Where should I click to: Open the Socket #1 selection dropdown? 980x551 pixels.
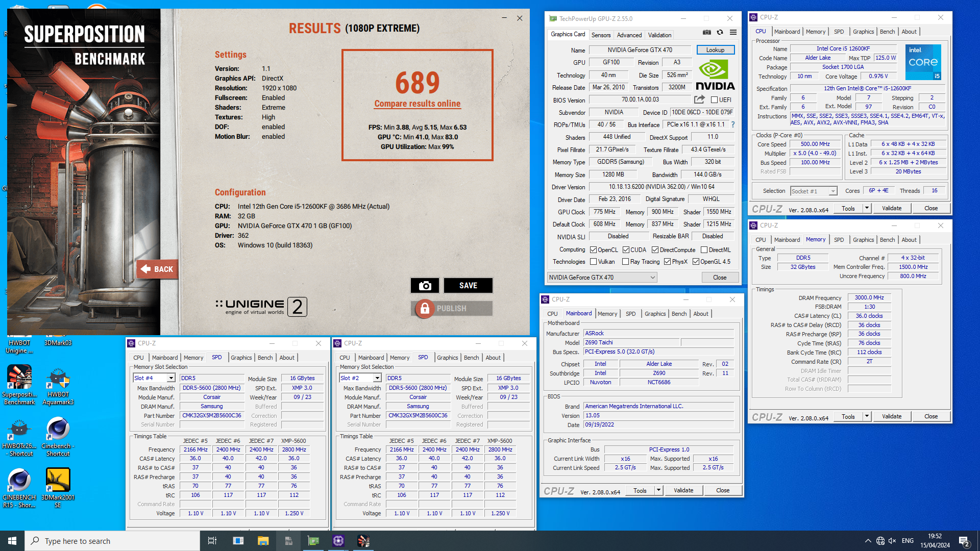[x=832, y=191]
